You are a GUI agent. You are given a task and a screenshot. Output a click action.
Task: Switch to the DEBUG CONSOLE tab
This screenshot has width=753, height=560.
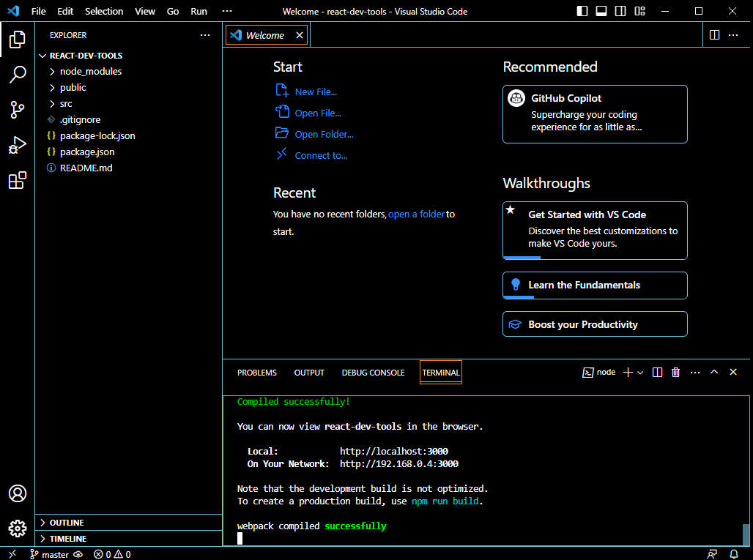pos(373,373)
